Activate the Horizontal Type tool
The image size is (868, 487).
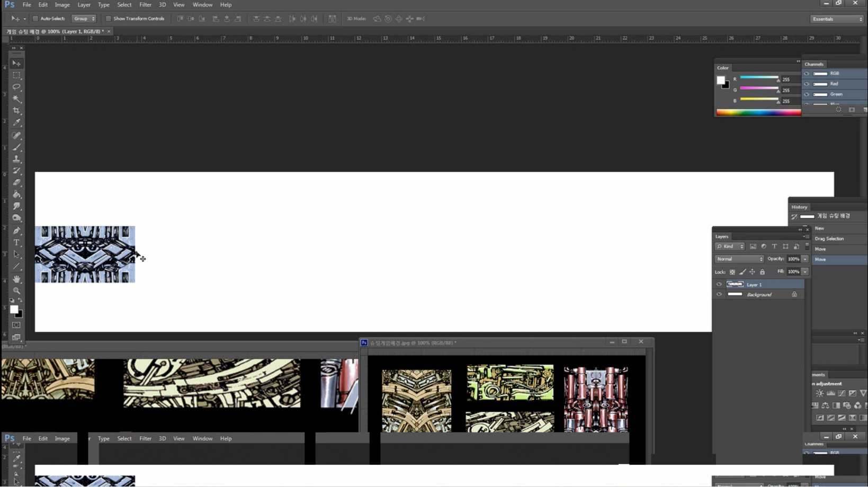click(x=16, y=242)
